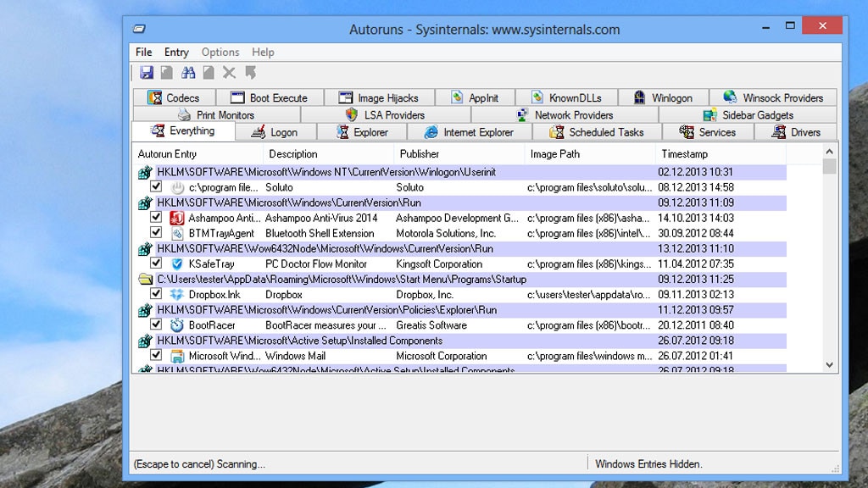Viewport: 868px width, 488px height.
Task: Click registry icon of the Winlogon\Userinit key
Action: coord(145,172)
